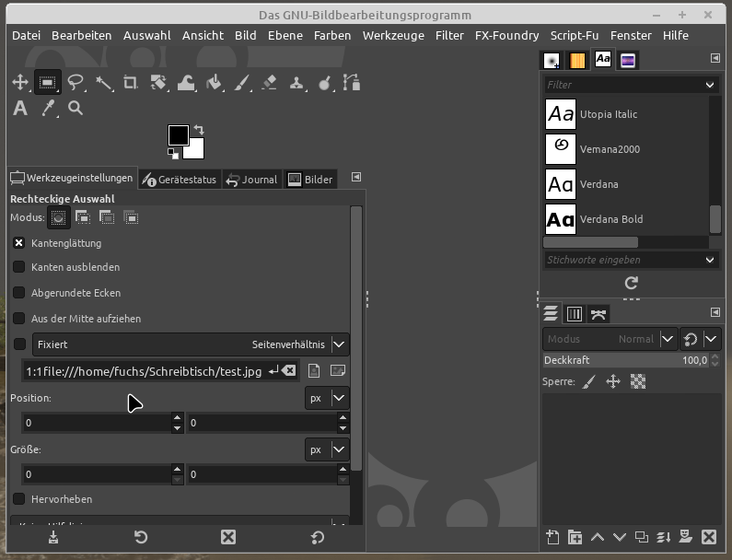Select the Unified Transform tool
This screenshot has height=560, width=732.
[x=158, y=83]
